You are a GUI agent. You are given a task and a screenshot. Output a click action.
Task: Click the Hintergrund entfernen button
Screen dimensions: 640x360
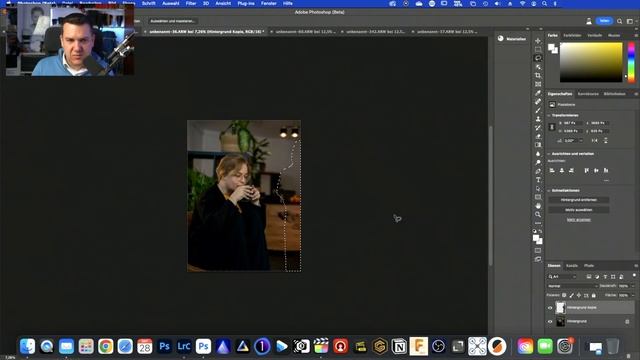click(578, 200)
